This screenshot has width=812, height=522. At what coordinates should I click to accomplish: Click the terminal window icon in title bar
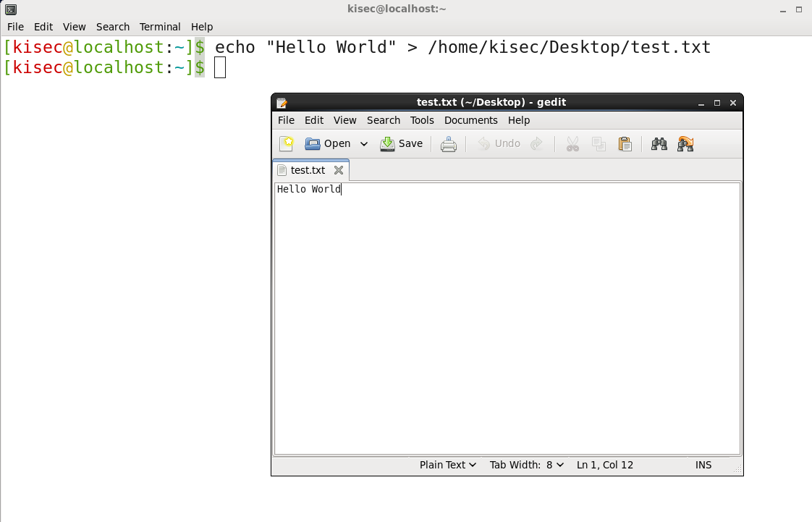pyautogui.click(x=10, y=9)
